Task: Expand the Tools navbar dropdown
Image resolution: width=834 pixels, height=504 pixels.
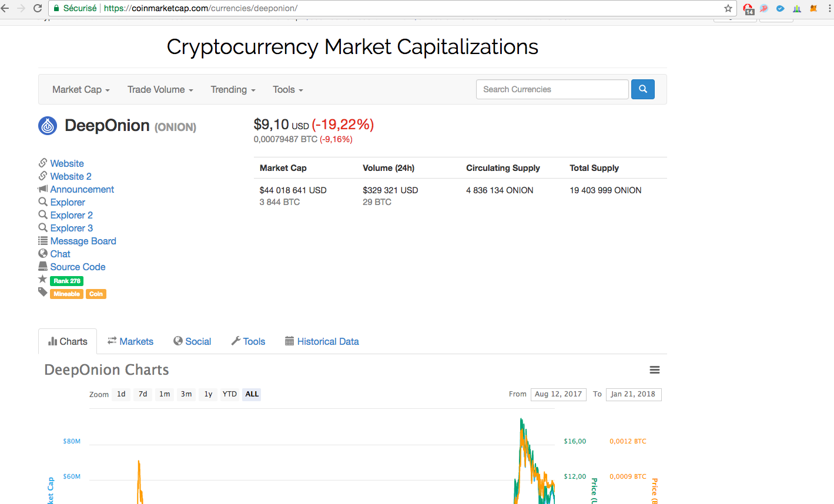Action: click(x=288, y=89)
